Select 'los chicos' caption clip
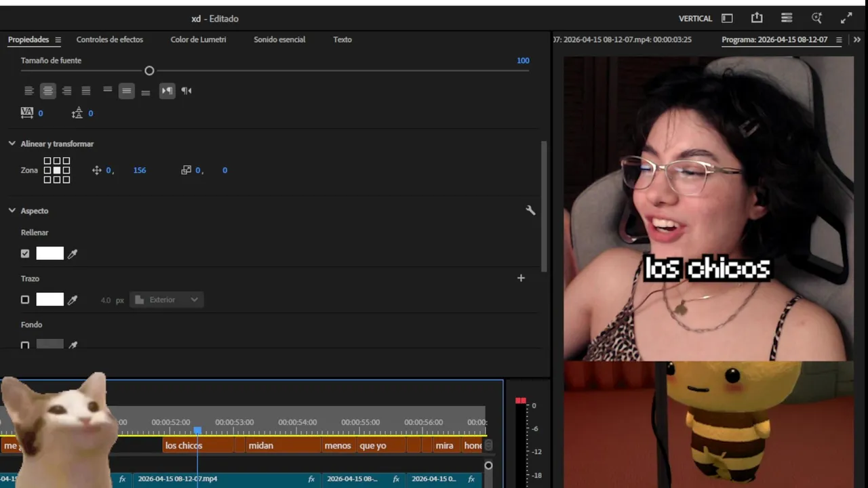The width and height of the screenshot is (868, 488). (x=199, y=445)
